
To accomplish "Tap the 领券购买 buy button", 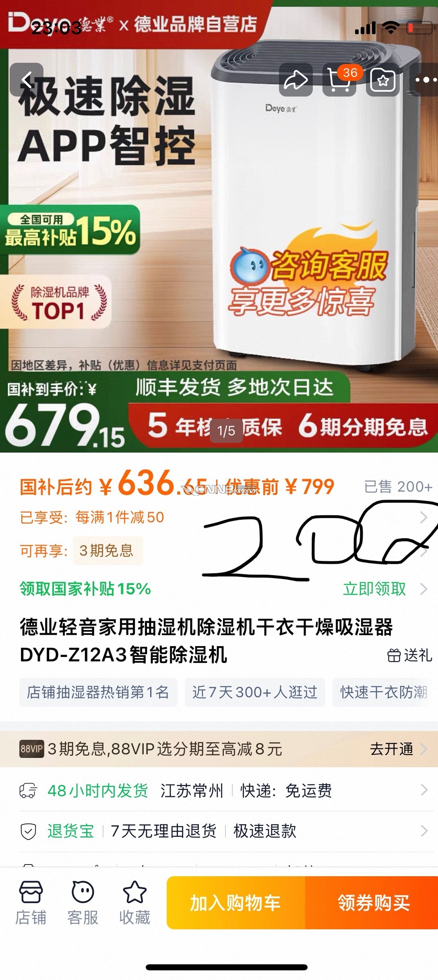I will tap(373, 903).
